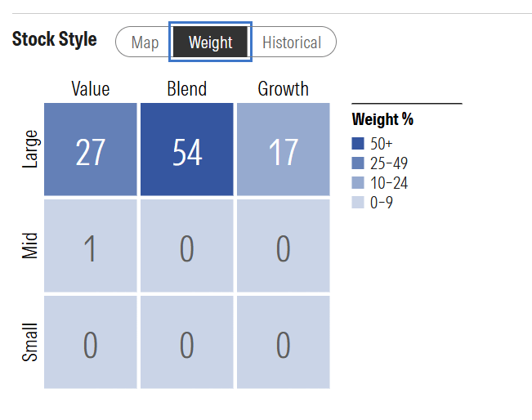Screen dimensions: 532x420
Task: Select the Mid Blend cell
Action: click(x=187, y=247)
